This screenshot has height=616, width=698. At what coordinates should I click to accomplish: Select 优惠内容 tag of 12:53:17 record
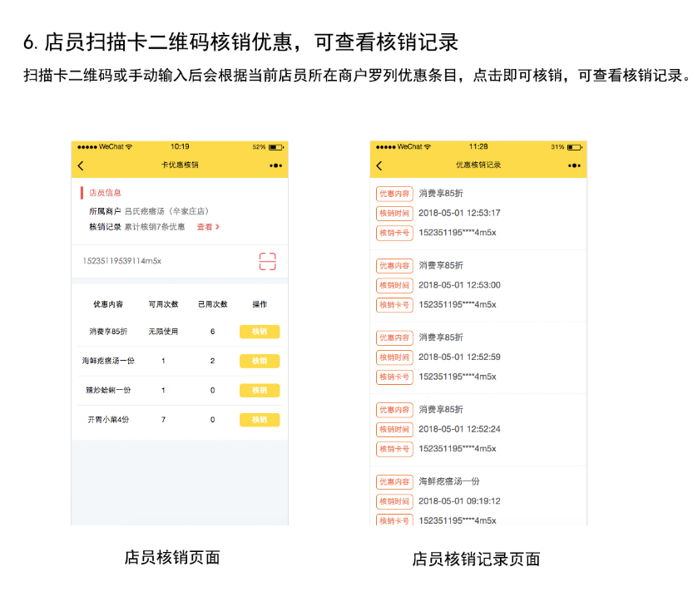(394, 194)
